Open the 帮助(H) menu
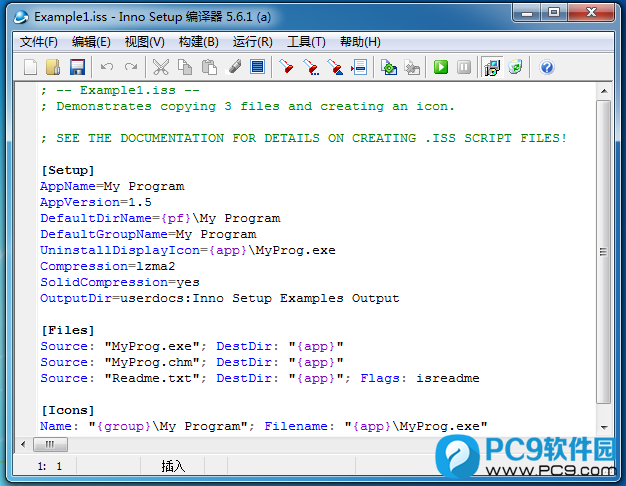The height and width of the screenshot is (486, 626). tap(360, 42)
